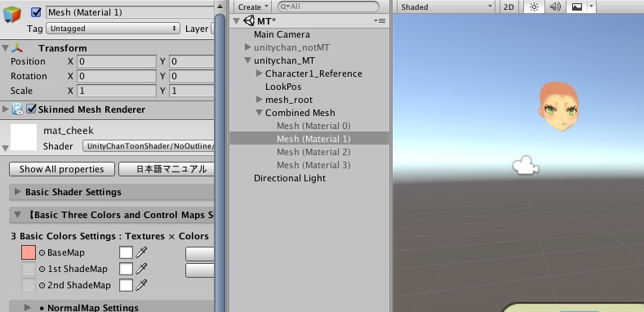Image resolution: width=644 pixels, height=312 pixels.
Task: Toggle Scene view effects image icon
Action: click(x=576, y=7)
